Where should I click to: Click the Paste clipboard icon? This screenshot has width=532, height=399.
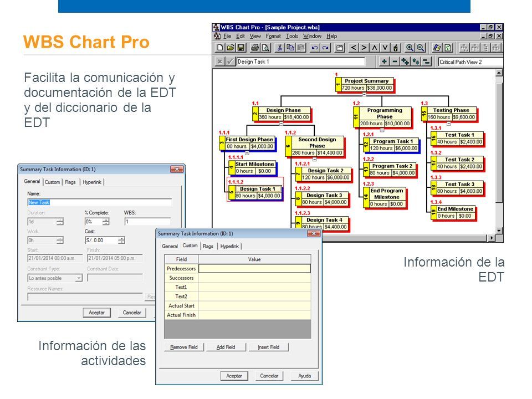300,48
